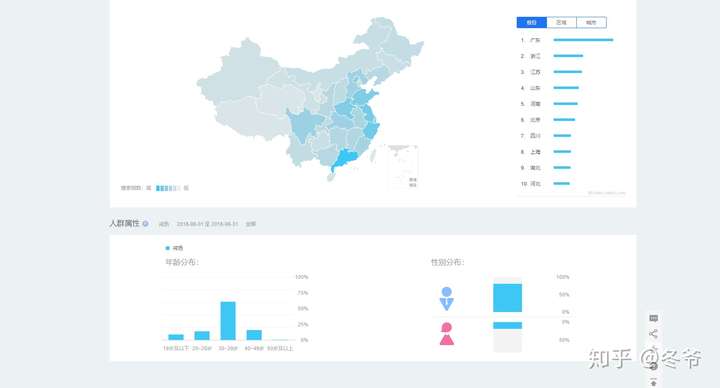Screen dimensions: 720x388
Task: Click the 上海 entry ranked eighth
Action: (x=535, y=152)
